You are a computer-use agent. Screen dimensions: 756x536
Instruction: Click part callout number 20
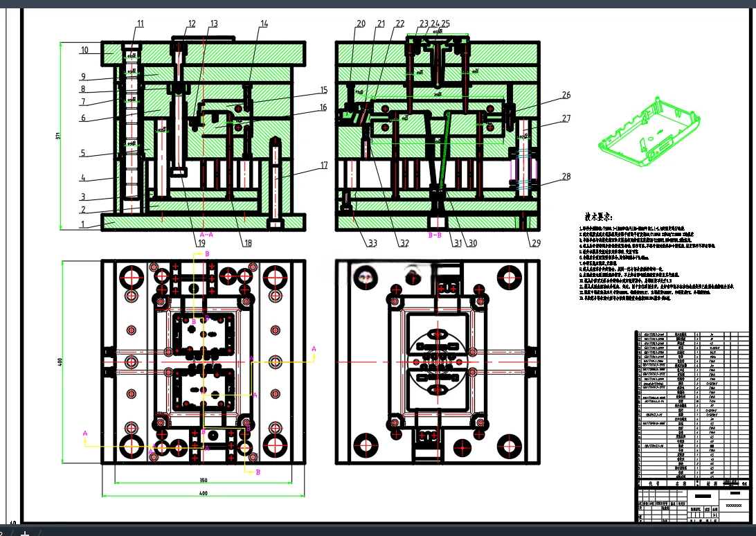pyautogui.click(x=361, y=24)
